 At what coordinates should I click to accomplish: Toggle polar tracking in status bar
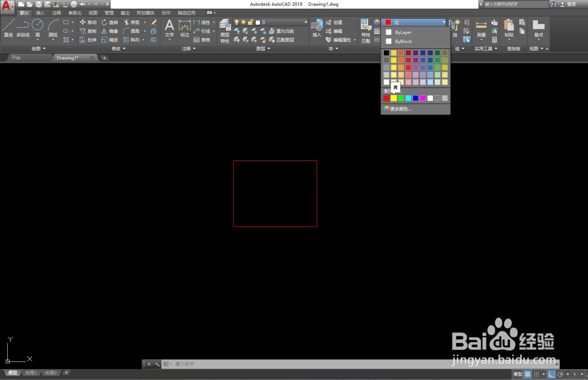[x=560, y=374]
